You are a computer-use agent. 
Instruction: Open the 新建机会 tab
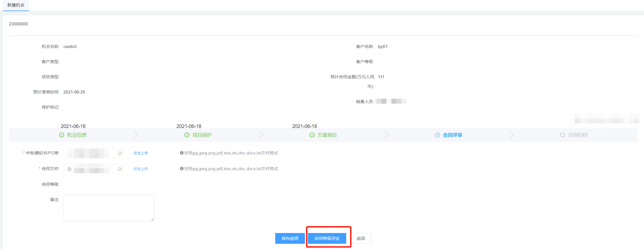pyautogui.click(x=16, y=5)
